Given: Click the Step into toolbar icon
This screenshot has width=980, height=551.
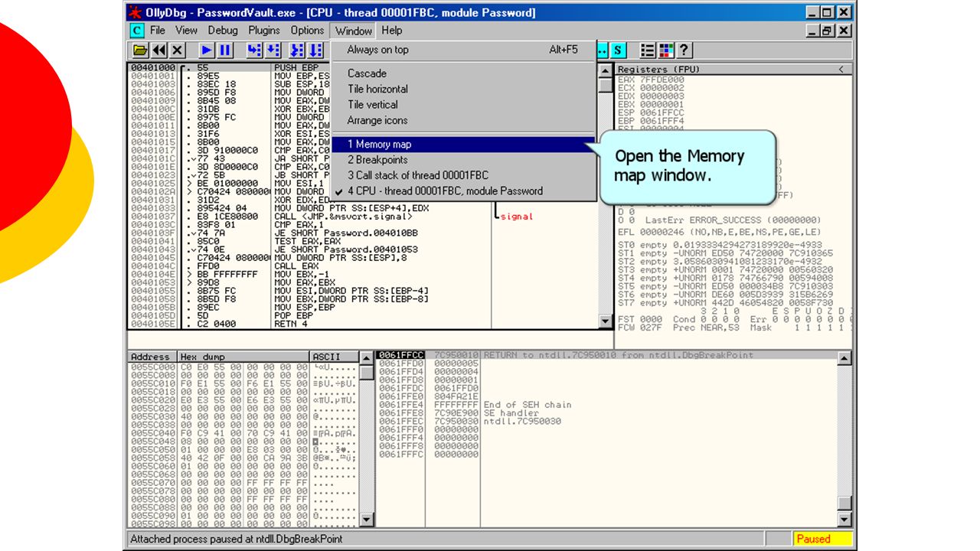Looking at the screenshot, I should 253,51.
